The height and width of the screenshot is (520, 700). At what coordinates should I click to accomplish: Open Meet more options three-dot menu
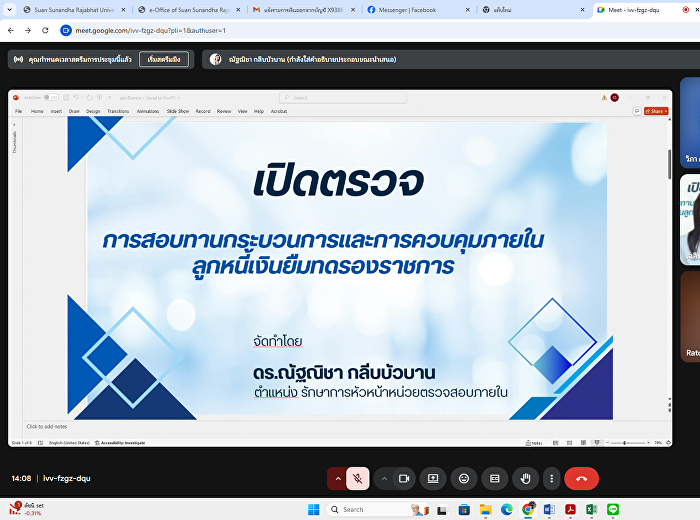pyautogui.click(x=551, y=478)
